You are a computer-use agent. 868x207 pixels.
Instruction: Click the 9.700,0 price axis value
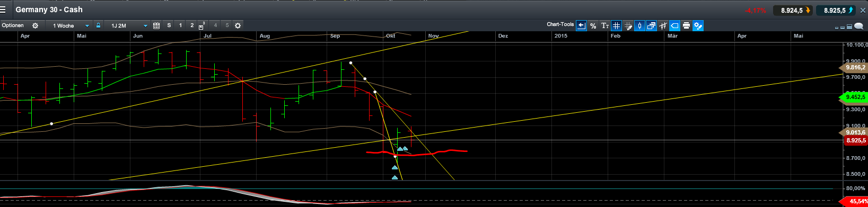pos(856,77)
